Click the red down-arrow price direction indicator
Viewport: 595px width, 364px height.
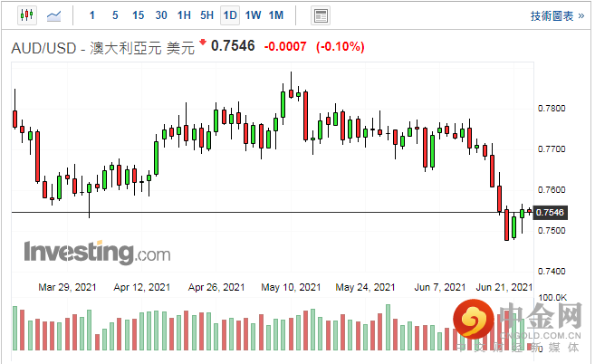coord(203,42)
